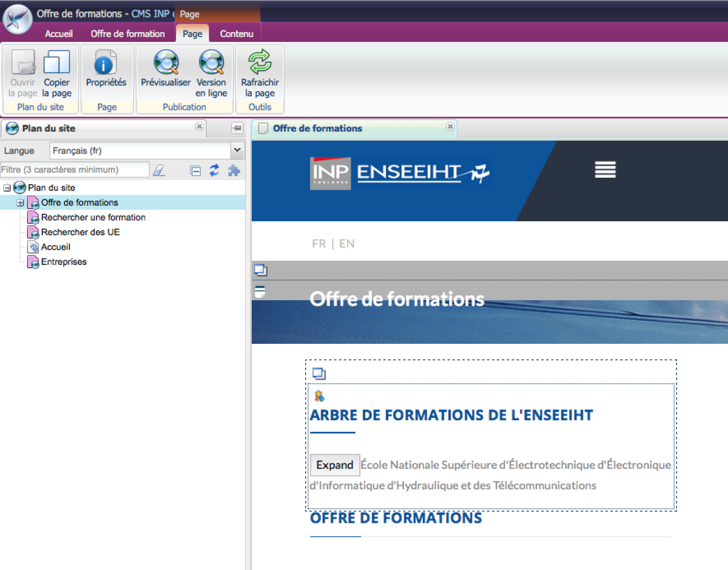728x570 pixels.
Task: Expand the Offre de formations tree node
Action: [x=19, y=203]
